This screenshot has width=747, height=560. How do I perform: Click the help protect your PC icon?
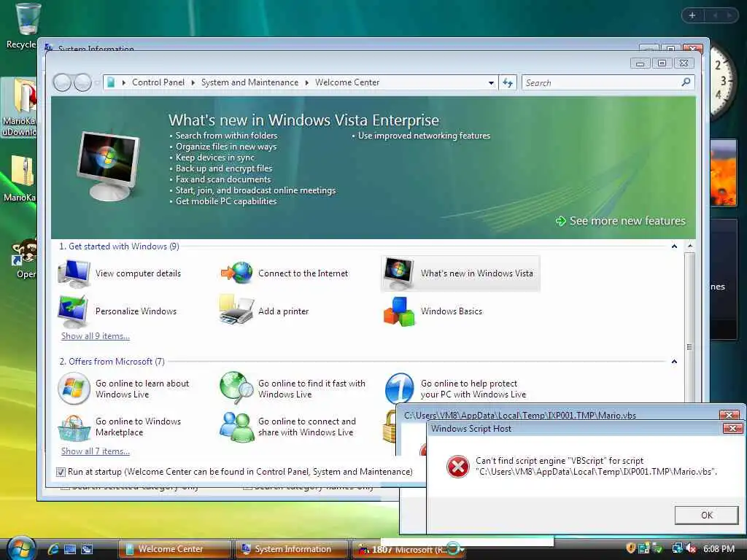pyautogui.click(x=399, y=389)
